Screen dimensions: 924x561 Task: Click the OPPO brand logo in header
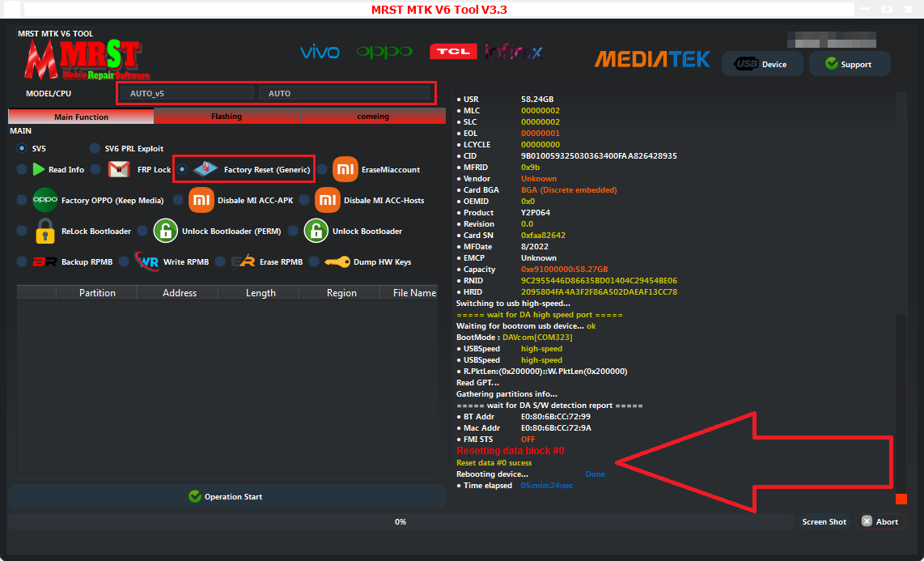pos(384,52)
